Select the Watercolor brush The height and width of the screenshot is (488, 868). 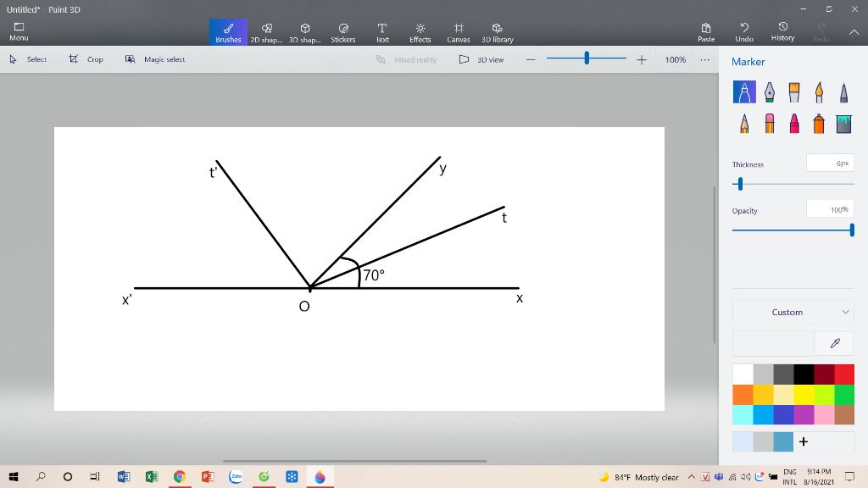pyautogui.click(x=819, y=91)
